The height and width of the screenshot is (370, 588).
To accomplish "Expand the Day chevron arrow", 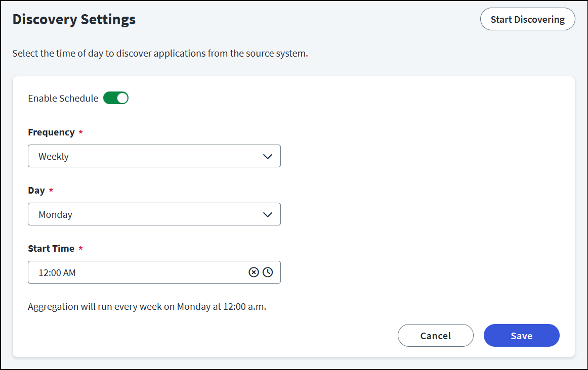I will pyautogui.click(x=268, y=214).
